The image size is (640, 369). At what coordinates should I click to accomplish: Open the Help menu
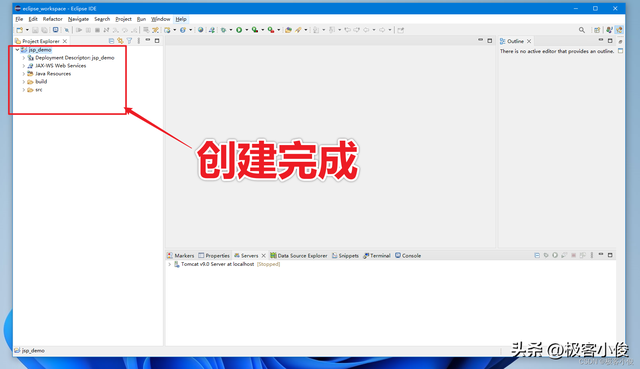tap(181, 19)
